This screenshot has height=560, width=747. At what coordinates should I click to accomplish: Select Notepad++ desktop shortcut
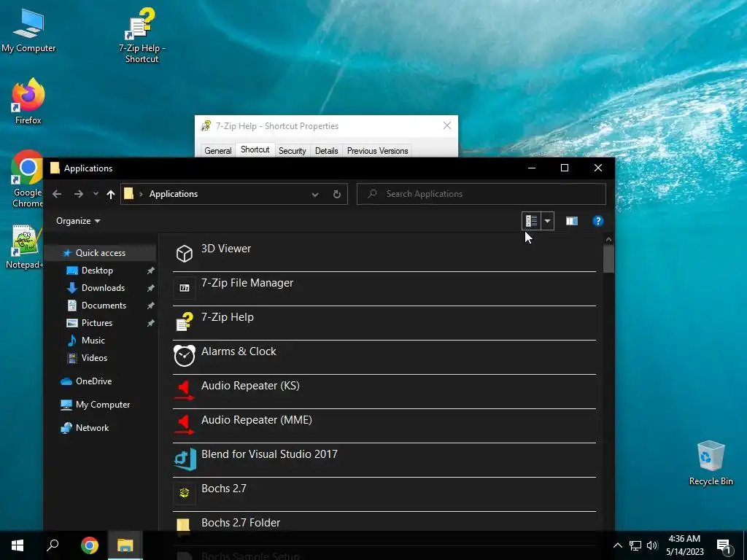click(25, 246)
